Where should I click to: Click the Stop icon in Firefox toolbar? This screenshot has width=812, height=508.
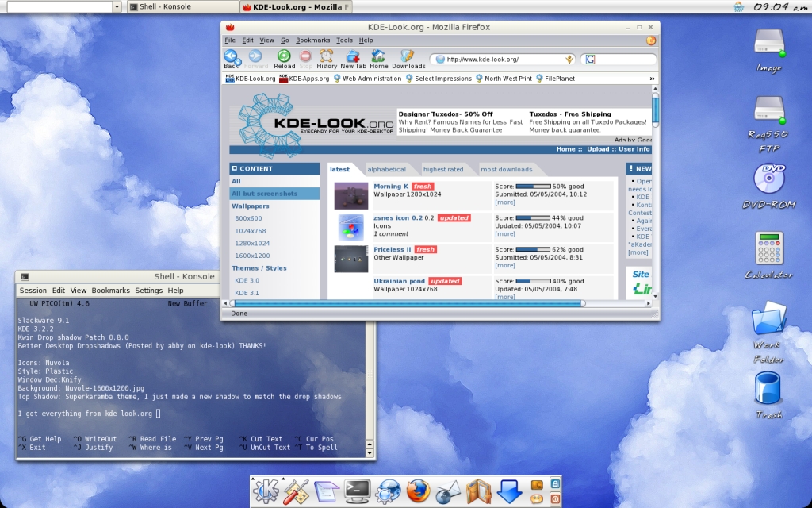(x=305, y=59)
